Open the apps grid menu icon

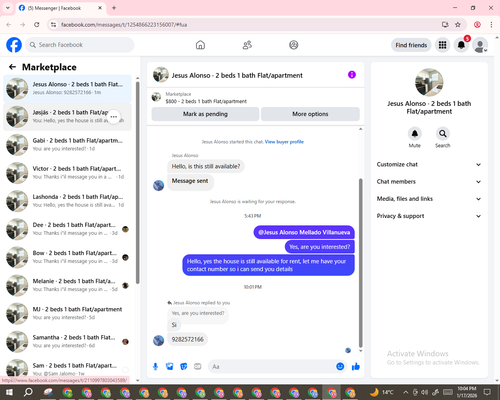click(442, 45)
